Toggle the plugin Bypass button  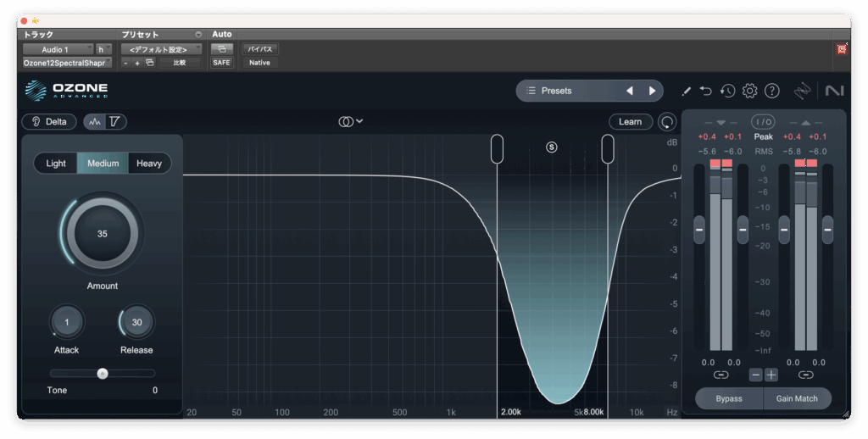(728, 398)
